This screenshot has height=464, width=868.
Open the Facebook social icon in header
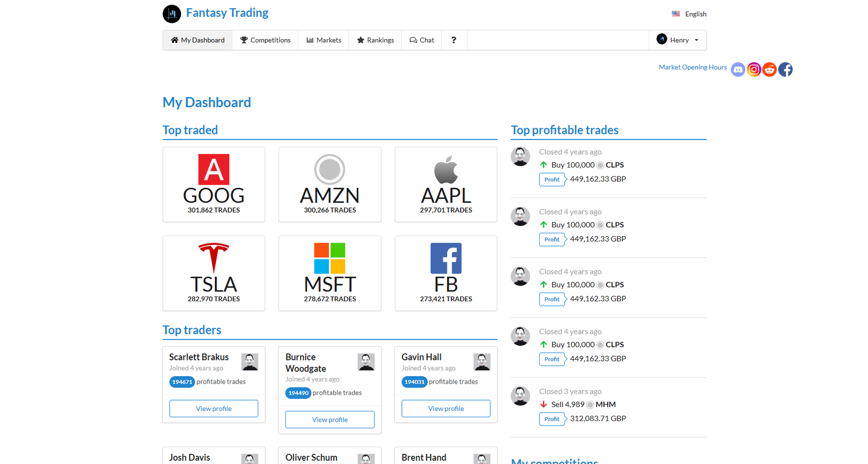pos(785,69)
